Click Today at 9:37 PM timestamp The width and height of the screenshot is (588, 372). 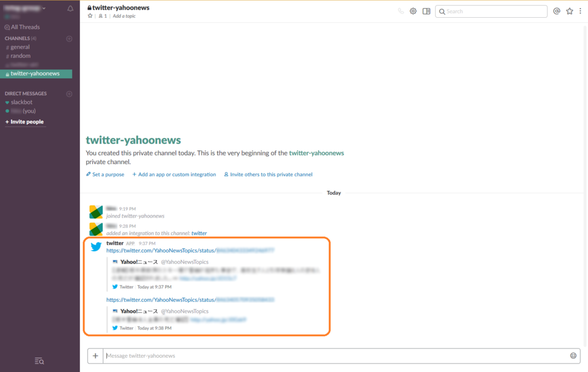coord(154,287)
